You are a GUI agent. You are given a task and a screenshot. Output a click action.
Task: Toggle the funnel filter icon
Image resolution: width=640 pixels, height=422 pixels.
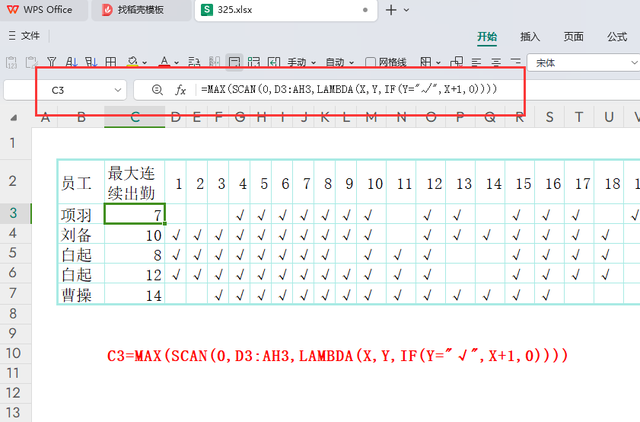click(51, 62)
